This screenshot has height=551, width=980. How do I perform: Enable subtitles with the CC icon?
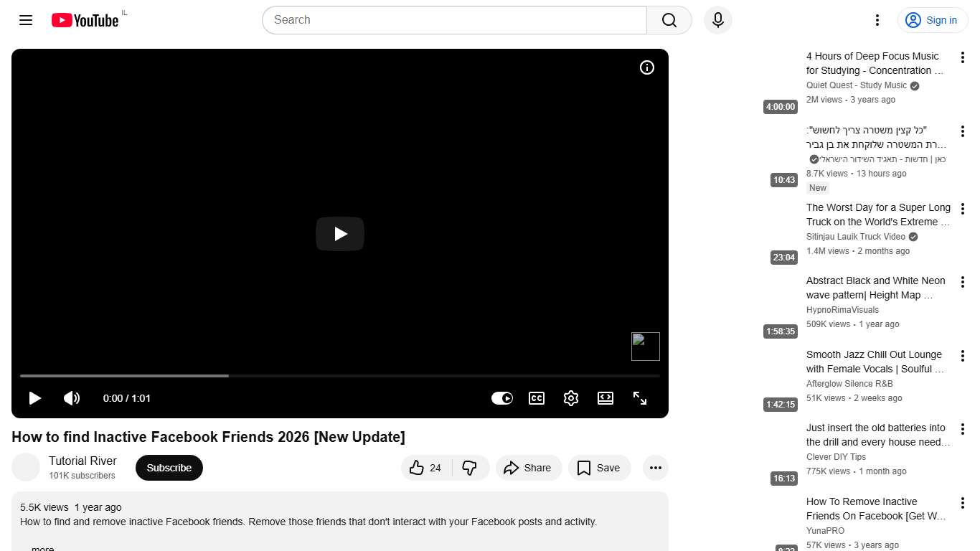pos(536,398)
